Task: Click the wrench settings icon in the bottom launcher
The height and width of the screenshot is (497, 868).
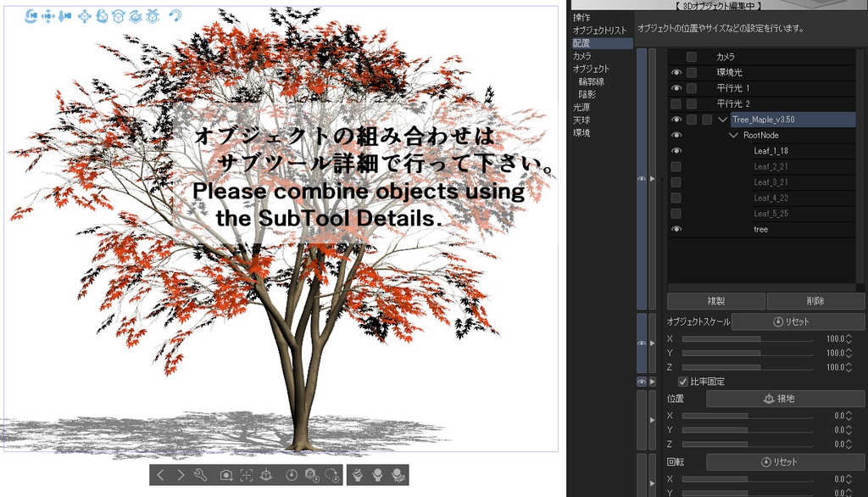Action: tap(200, 475)
